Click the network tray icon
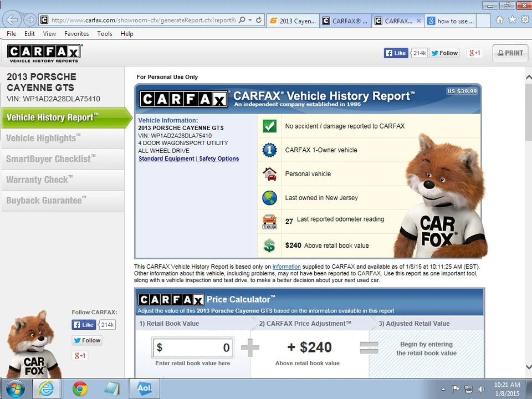The height and width of the screenshot is (399, 532). (x=469, y=389)
